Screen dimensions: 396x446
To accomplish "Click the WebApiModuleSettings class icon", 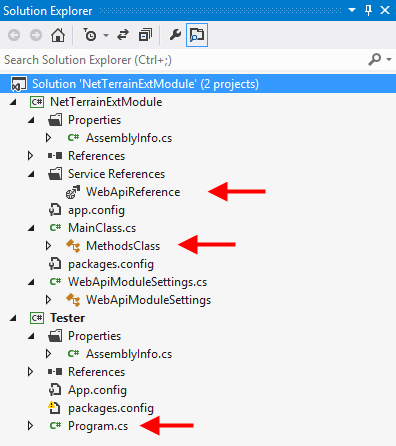I will [x=73, y=300].
